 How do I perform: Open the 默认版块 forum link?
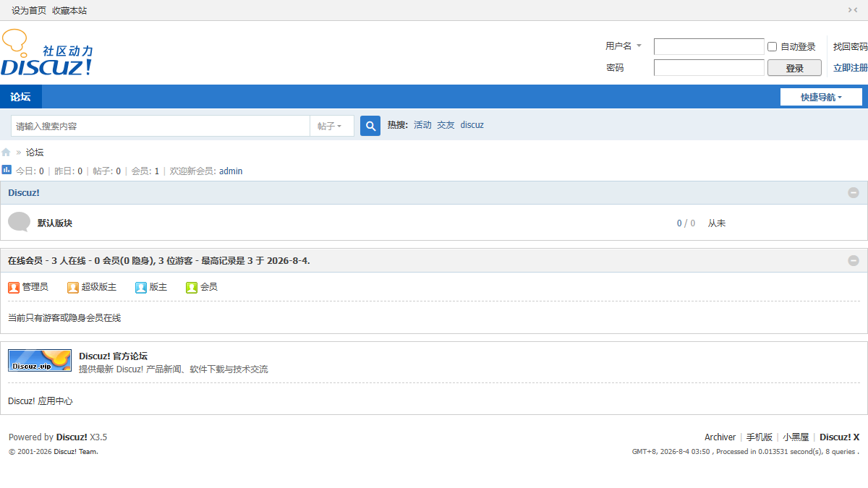coord(55,223)
